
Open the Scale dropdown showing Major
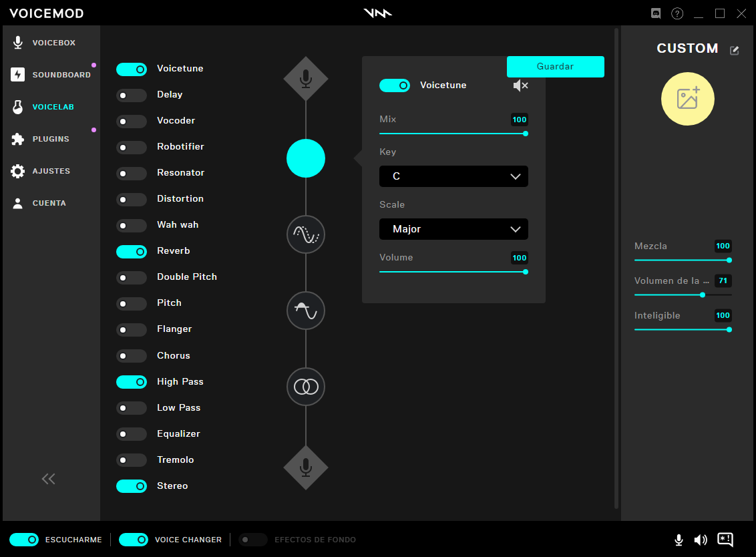[x=453, y=229]
